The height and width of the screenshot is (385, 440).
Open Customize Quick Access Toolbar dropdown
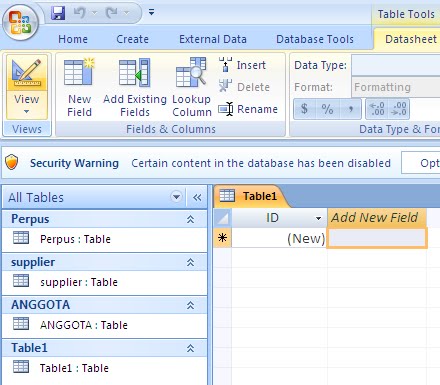point(151,13)
